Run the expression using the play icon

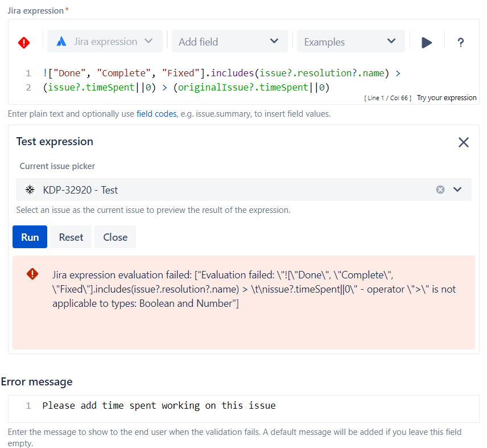click(427, 42)
